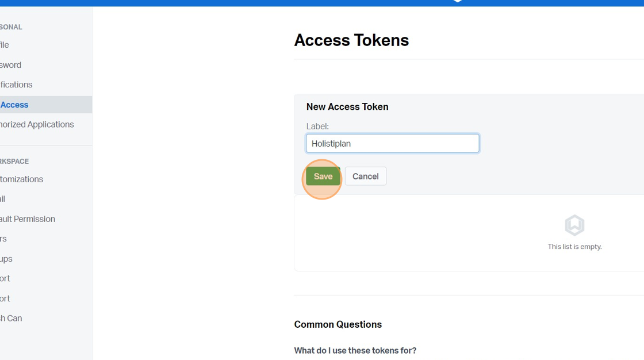Open the Notifications settings page
This screenshot has width=644, height=360.
[16, 85]
